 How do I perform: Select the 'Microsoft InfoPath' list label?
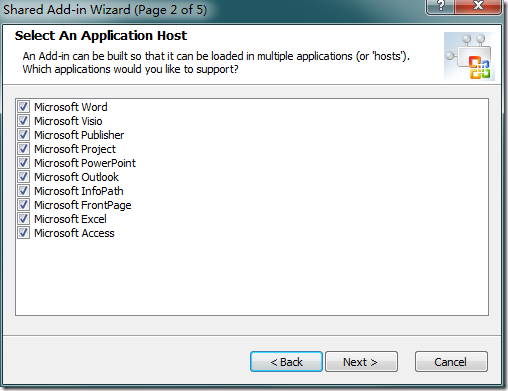[79, 191]
